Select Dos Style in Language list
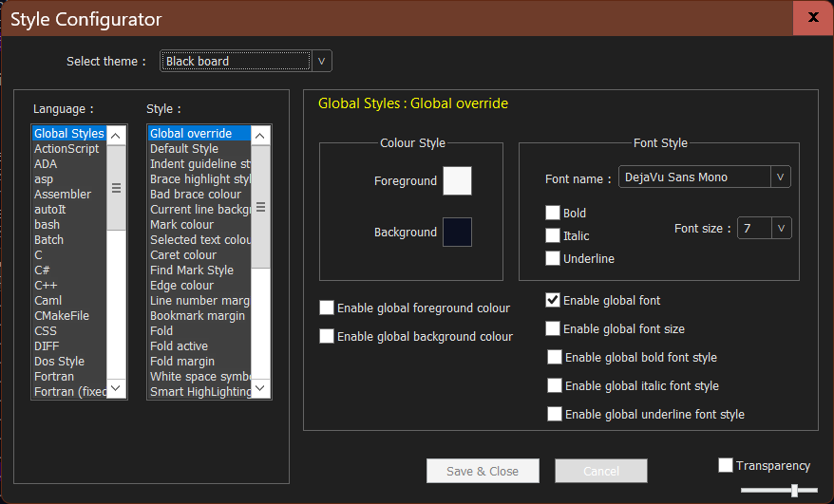 point(69,361)
